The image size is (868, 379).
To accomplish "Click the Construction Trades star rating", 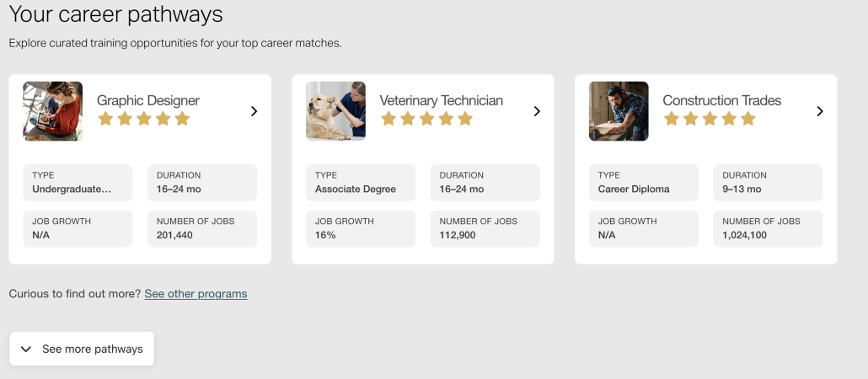I will [710, 119].
